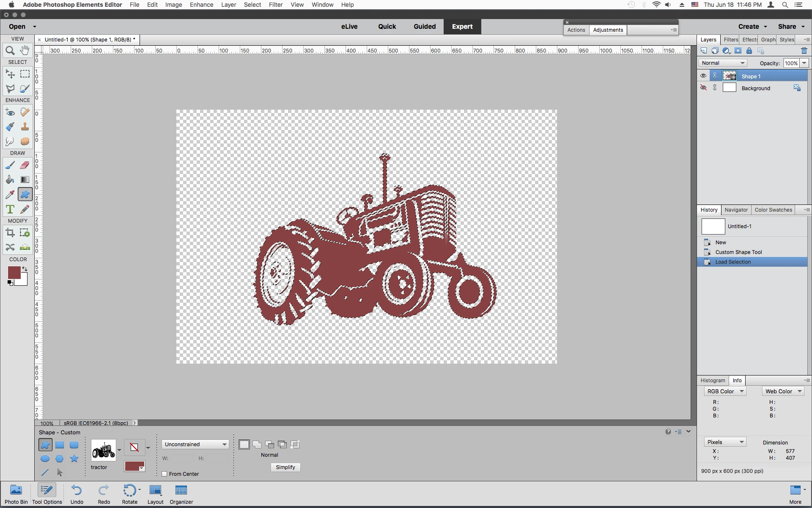Click the foreground color swatch
This screenshot has width=812, height=508.
(x=14, y=272)
